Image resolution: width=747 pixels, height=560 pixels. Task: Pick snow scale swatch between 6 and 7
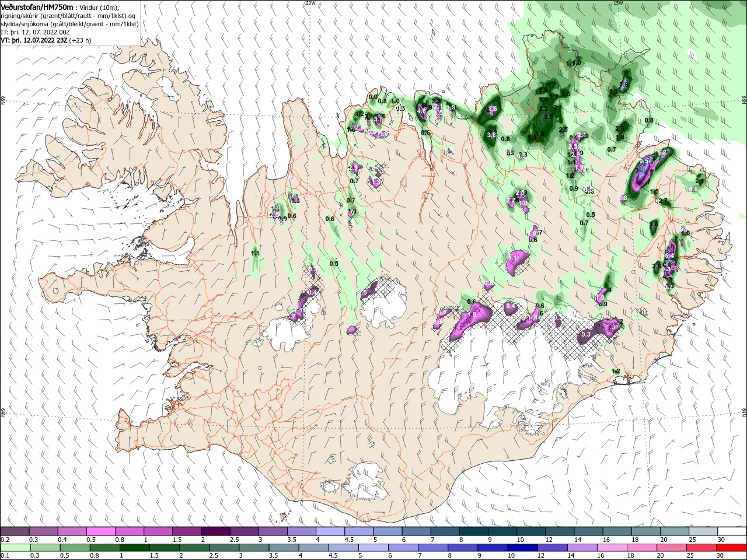[416, 531]
